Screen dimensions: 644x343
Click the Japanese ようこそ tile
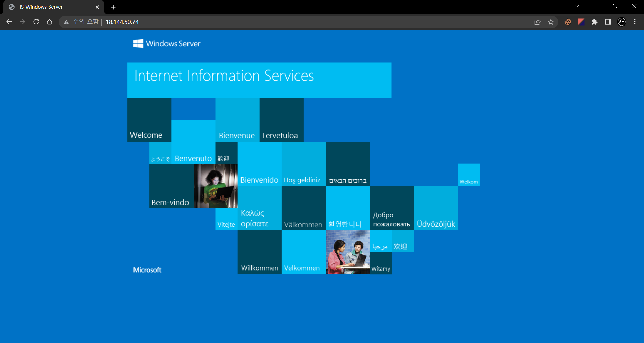[x=160, y=153]
